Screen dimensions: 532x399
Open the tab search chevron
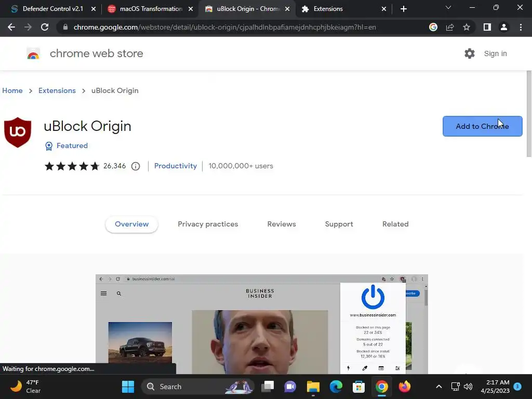(448, 7)
